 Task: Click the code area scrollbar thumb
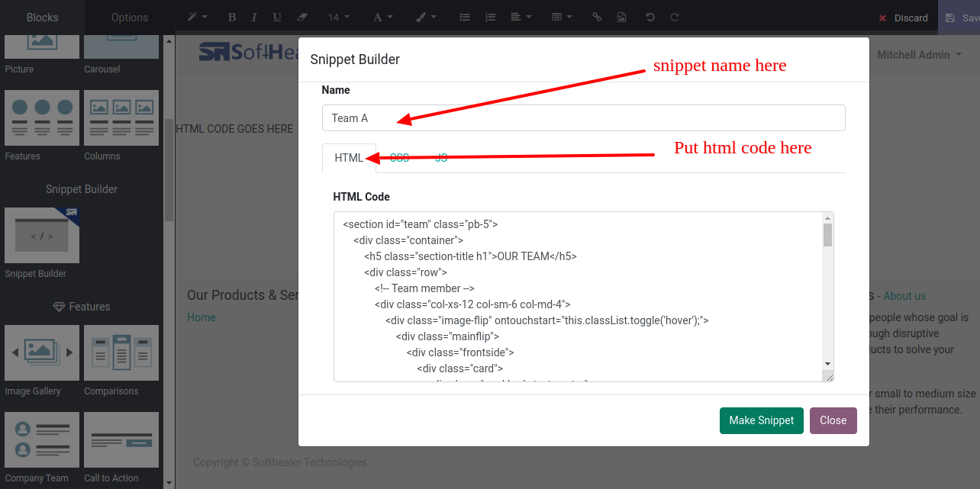(827, 235)
